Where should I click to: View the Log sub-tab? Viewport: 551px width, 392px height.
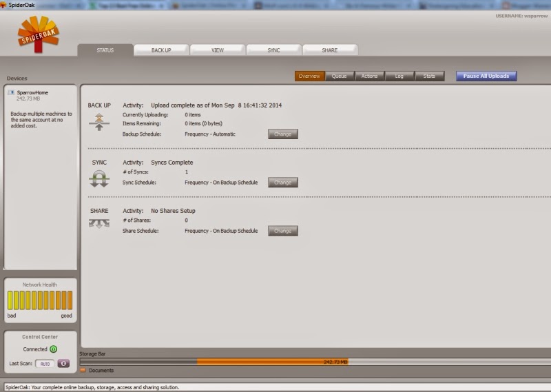(x=399, y=76)
